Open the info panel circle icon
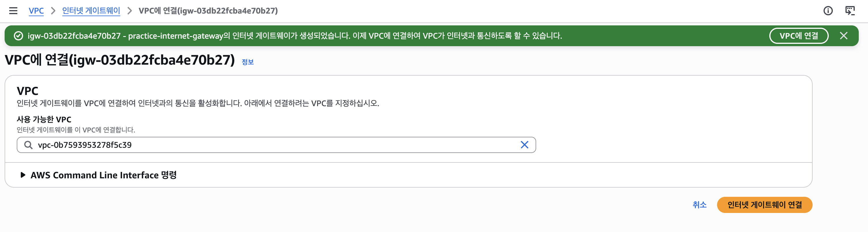Image resolution: width=868 pixels, height=232 pixels. click(828, 11)
